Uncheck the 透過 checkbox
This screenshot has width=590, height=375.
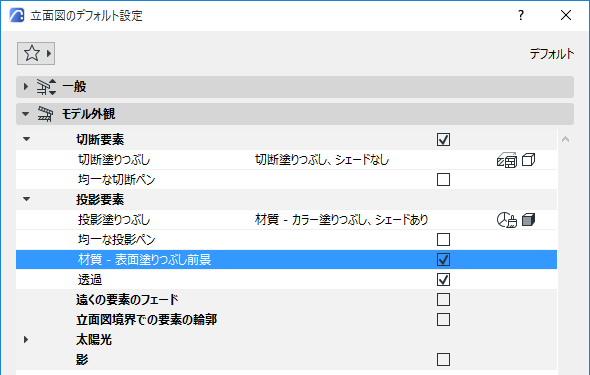[443, 279]
